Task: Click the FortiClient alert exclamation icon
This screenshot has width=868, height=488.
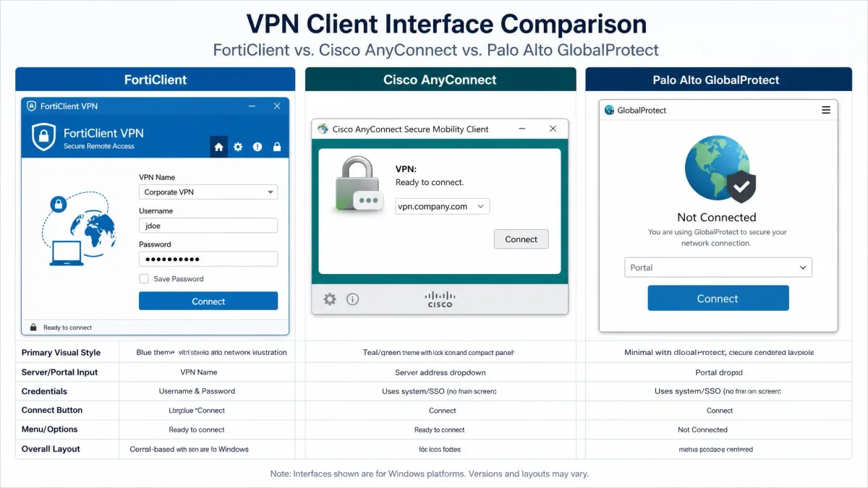Action: click(x=258, y=147)
